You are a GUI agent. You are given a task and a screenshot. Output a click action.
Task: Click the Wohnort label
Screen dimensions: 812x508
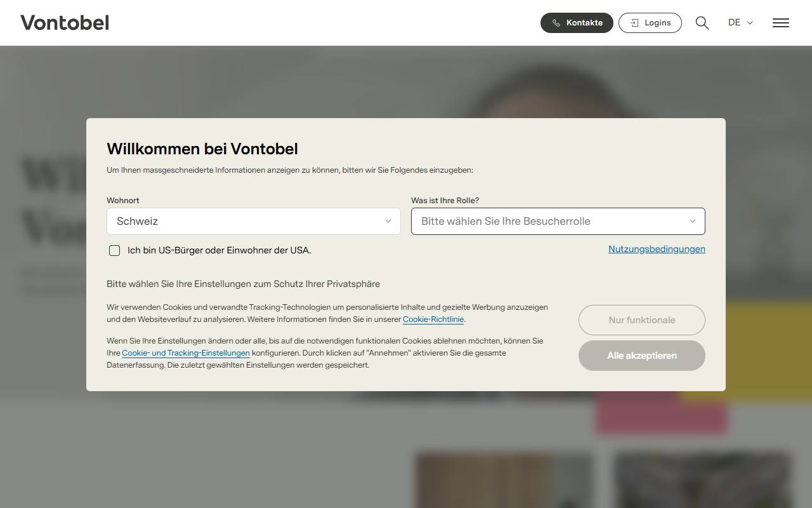point(123,200)
